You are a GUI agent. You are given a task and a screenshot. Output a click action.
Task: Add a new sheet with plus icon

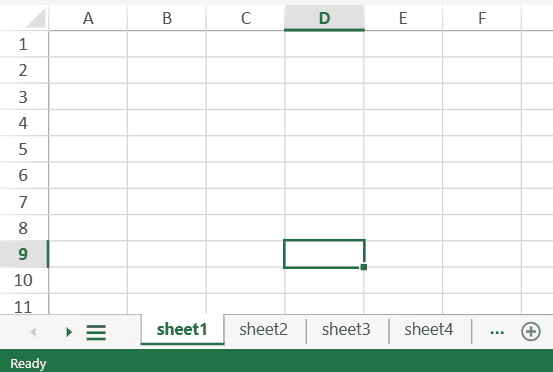[530, 331]
